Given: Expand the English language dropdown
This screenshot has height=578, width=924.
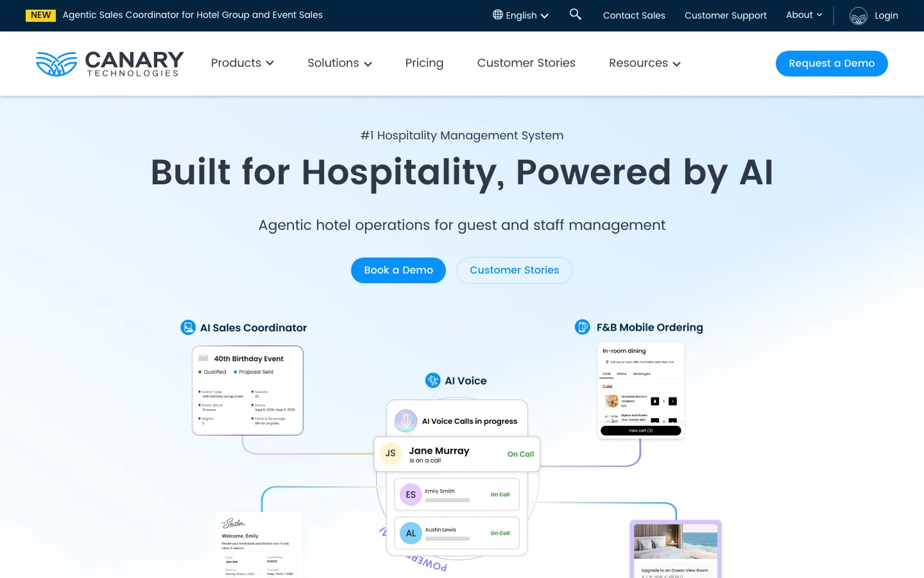Looking at the screenshot, I should click(x=521, y=15).
